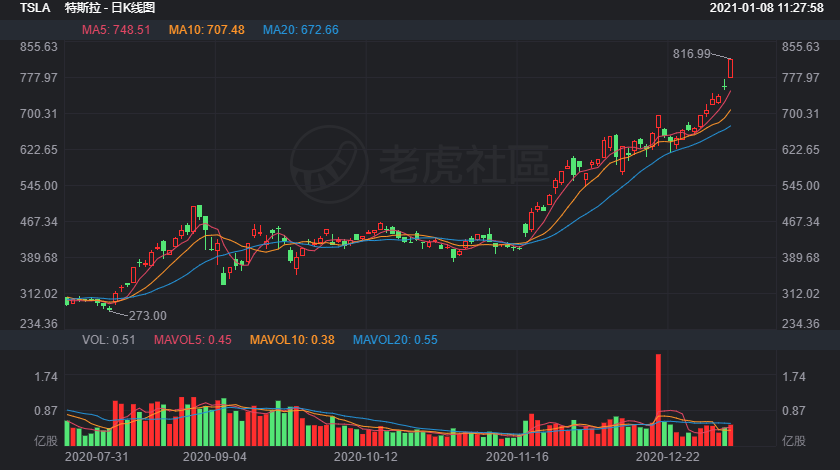Screen dimensions: 840x470
Task: Click the 2020-09-04 date label
Action: point(215,457)
